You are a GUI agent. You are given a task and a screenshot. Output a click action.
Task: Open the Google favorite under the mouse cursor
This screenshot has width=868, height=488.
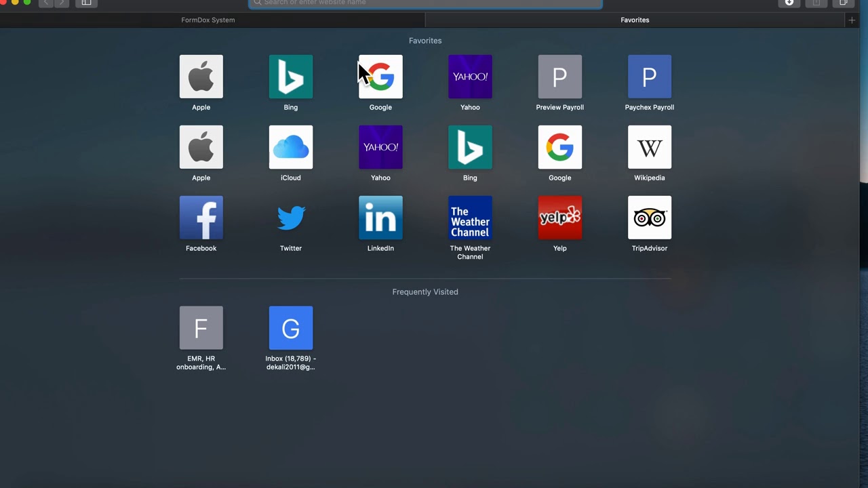point(380,77)
